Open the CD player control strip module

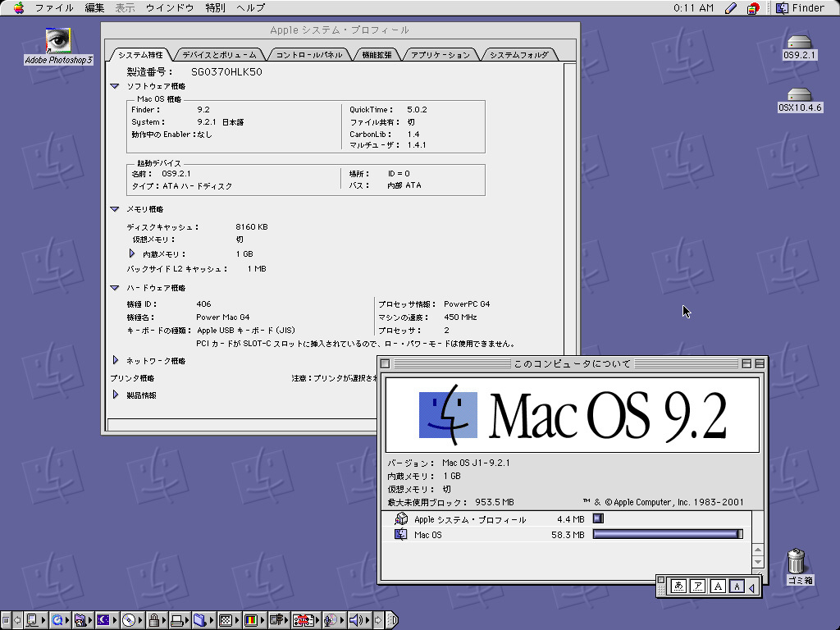129,620
